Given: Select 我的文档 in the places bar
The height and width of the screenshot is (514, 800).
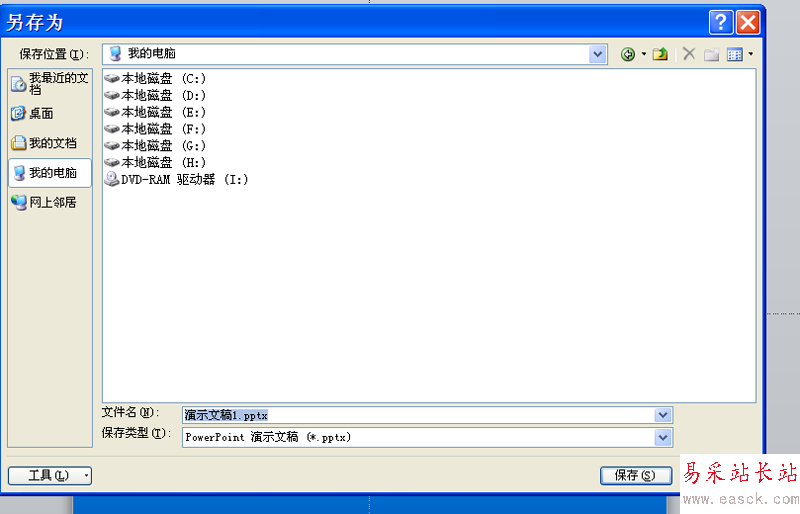Looking at the screenshot, I should point(50,143).
